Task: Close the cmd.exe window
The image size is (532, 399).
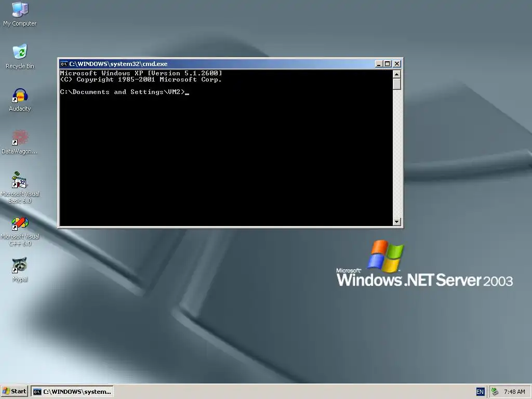Action: [396, 64]
